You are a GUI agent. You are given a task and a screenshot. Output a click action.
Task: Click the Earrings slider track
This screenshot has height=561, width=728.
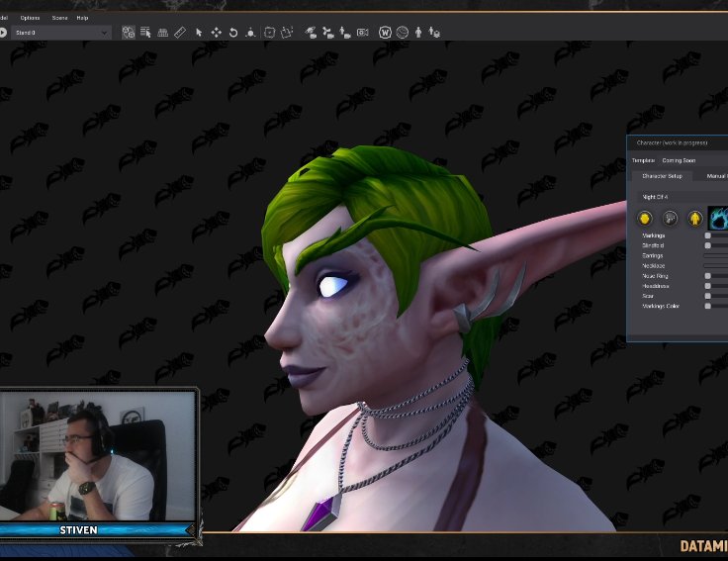715,255
